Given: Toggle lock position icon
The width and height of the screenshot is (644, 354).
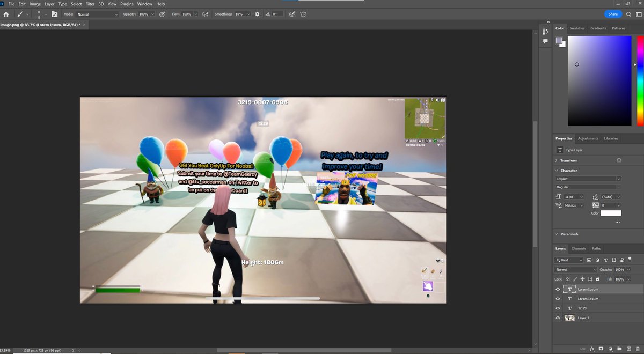Looking at the screenshot, I should click(x=582, y=279).
